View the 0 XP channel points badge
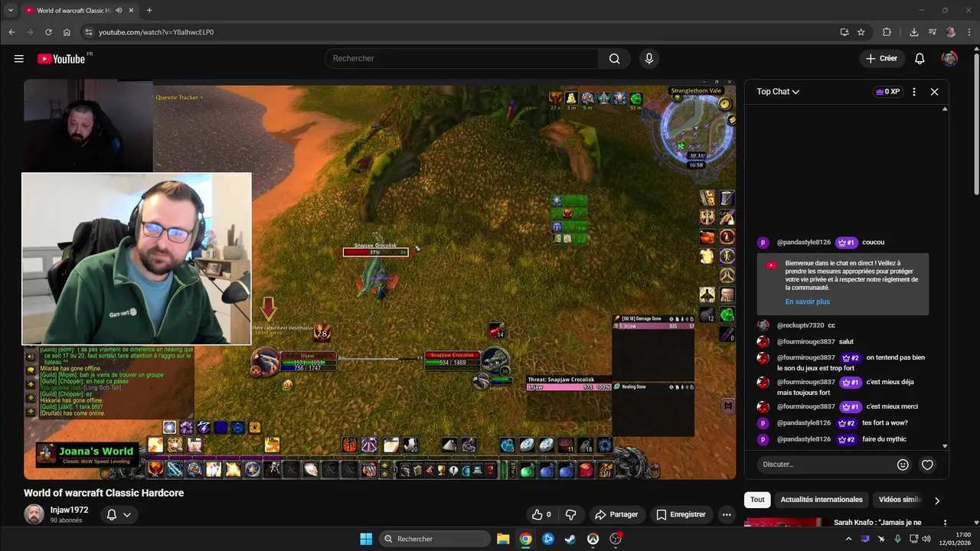The height and width of the screenshot is (551, 980). pos(888,91)
